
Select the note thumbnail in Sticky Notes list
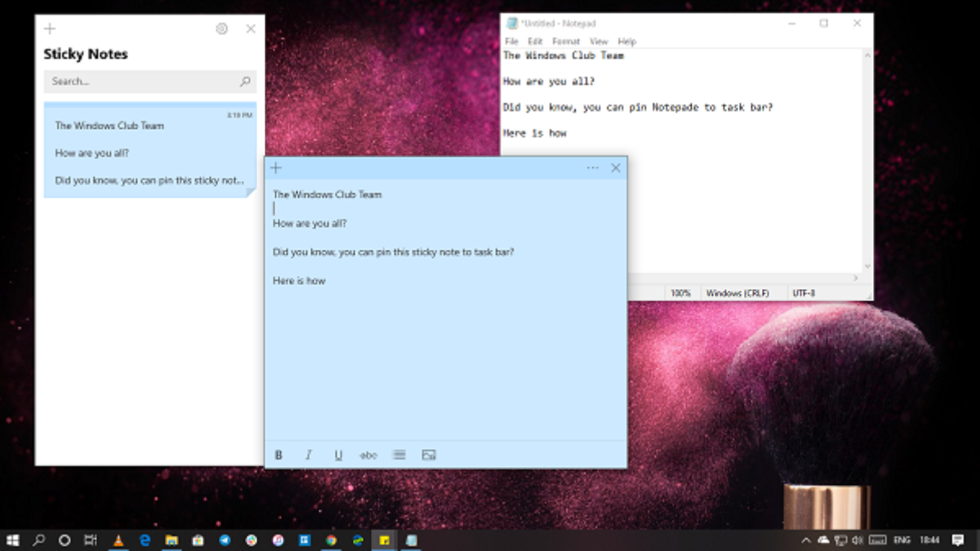point(150,152)
